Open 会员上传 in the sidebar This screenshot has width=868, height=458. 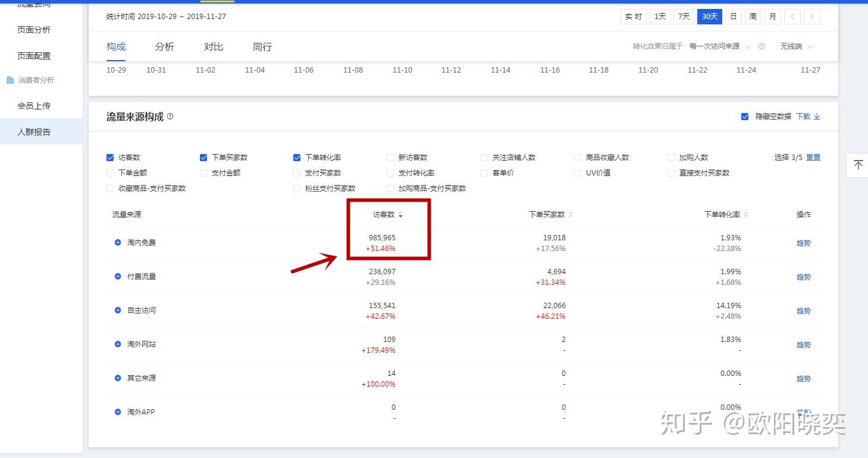click(34, 106)
